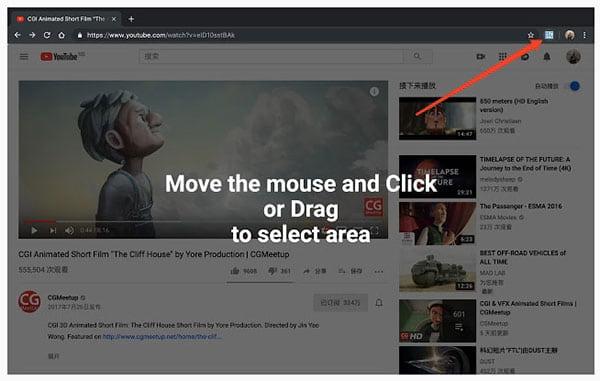
Task: Click the video progress bar
Action: coord(203,221)
